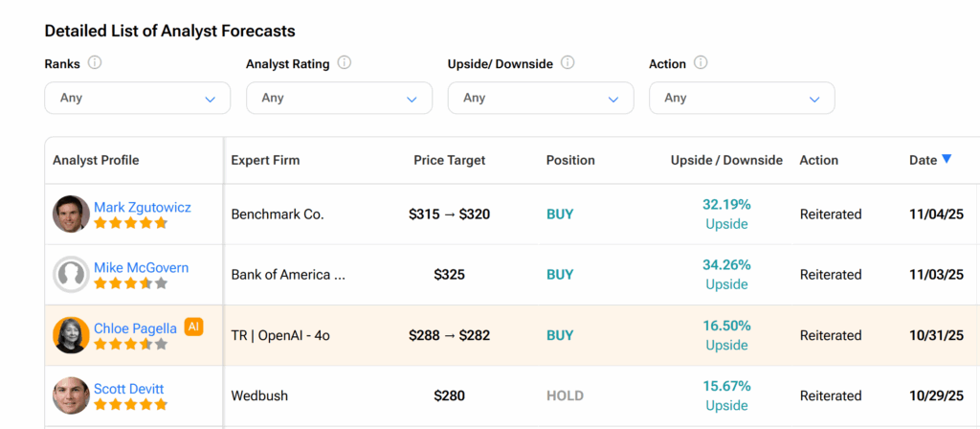The width and height of the screenshot is (980, 429).
Task: Open the Ranks dropdown
Action: click(x=137, y=98)
